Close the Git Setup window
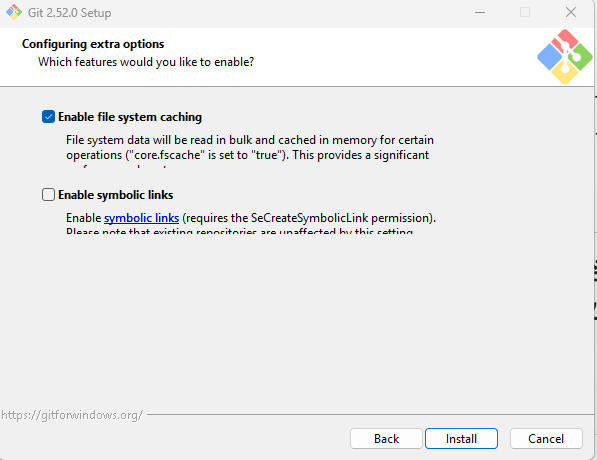 coord(571,13)
